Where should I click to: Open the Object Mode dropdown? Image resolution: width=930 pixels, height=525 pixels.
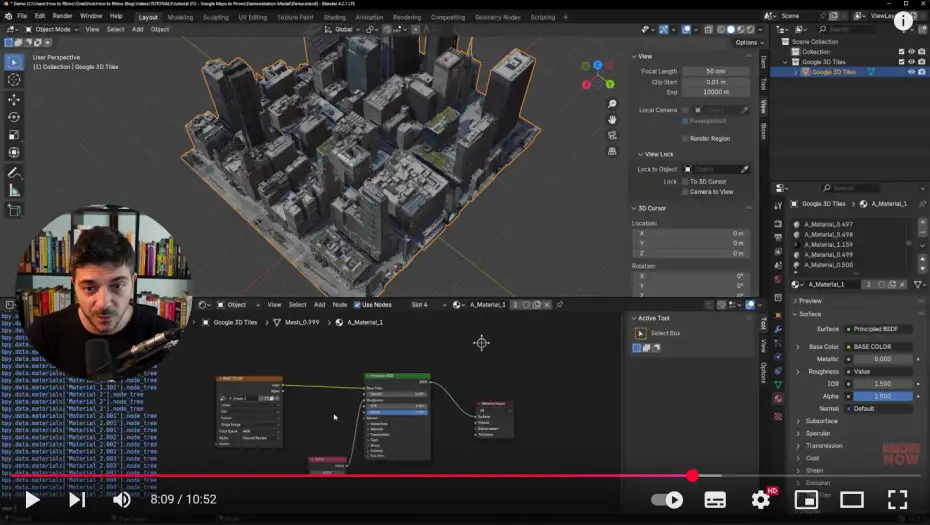(x=52, y=29)
